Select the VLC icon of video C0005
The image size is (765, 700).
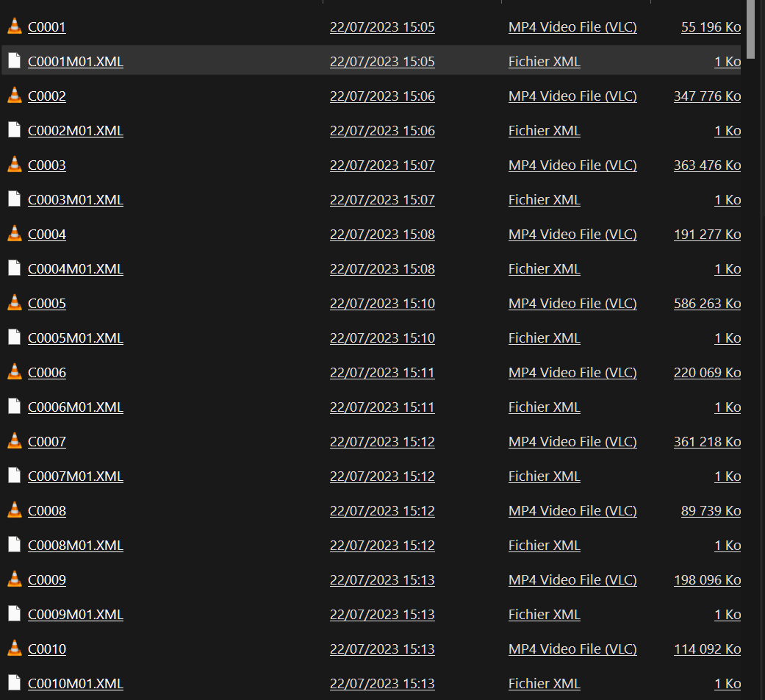pos(14,303)
